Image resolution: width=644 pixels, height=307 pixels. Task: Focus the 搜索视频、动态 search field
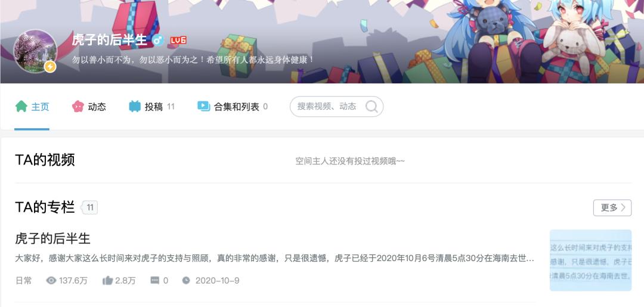336,107
